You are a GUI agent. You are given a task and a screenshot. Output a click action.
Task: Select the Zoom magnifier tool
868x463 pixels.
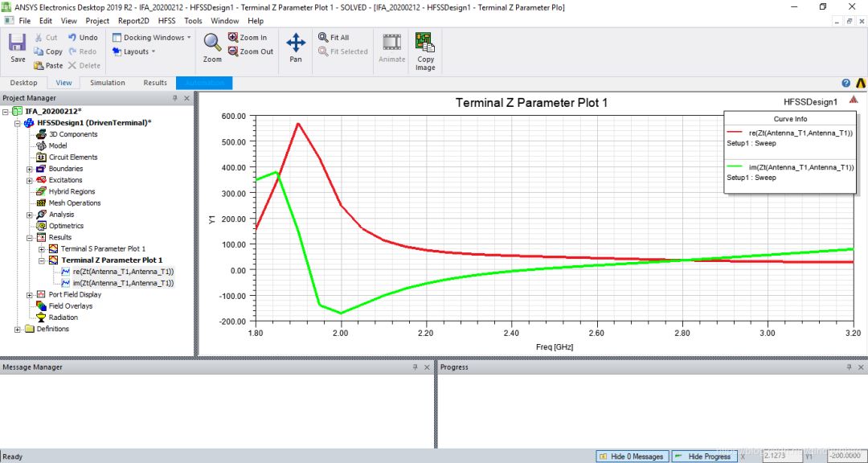click(x=212, y=48)
